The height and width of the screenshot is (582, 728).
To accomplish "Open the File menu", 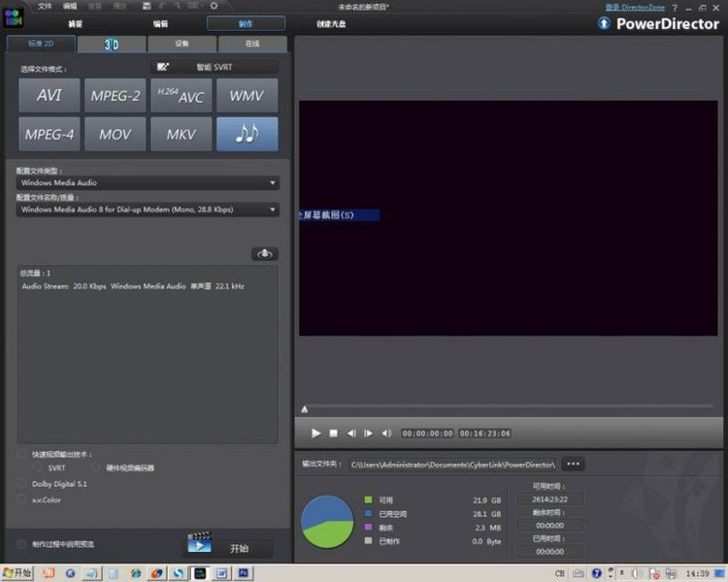I will (45, 6).
